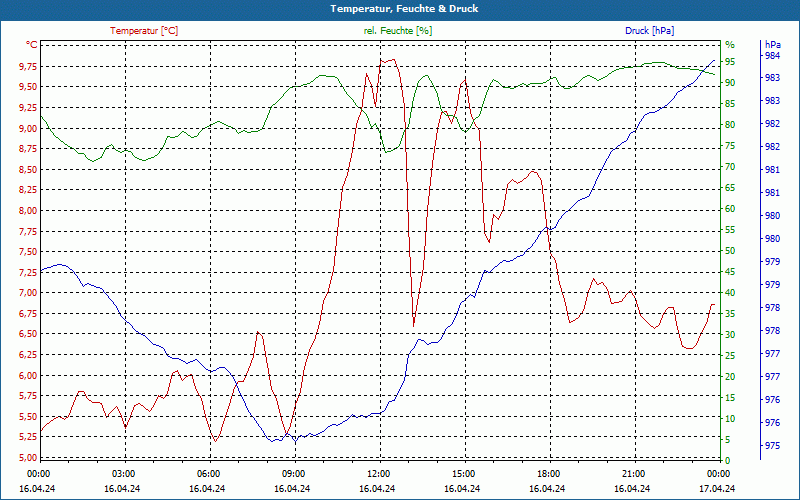
Task: Click the "8,50" temperature axis tick
Action: coord(29,169)
